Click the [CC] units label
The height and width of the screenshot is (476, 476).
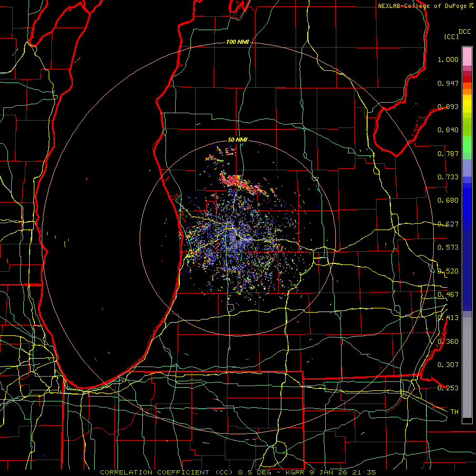[452, 36]
